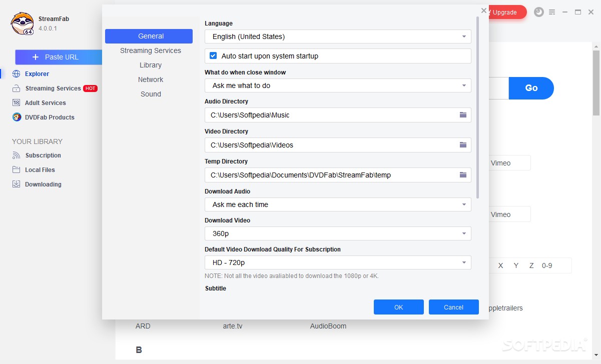This screenshot has width=601, height=364.
Task: Click the Explorer globe icon
Action: click(16, 74)
